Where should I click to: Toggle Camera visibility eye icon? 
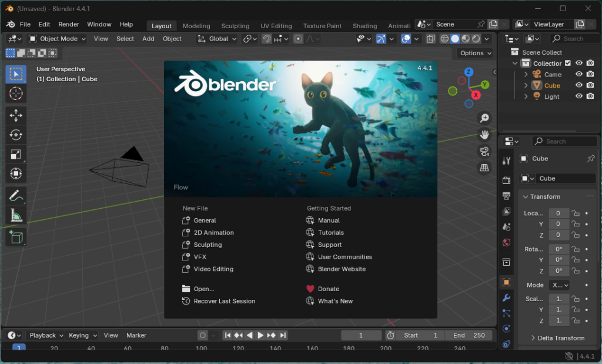tap(579, 74)
